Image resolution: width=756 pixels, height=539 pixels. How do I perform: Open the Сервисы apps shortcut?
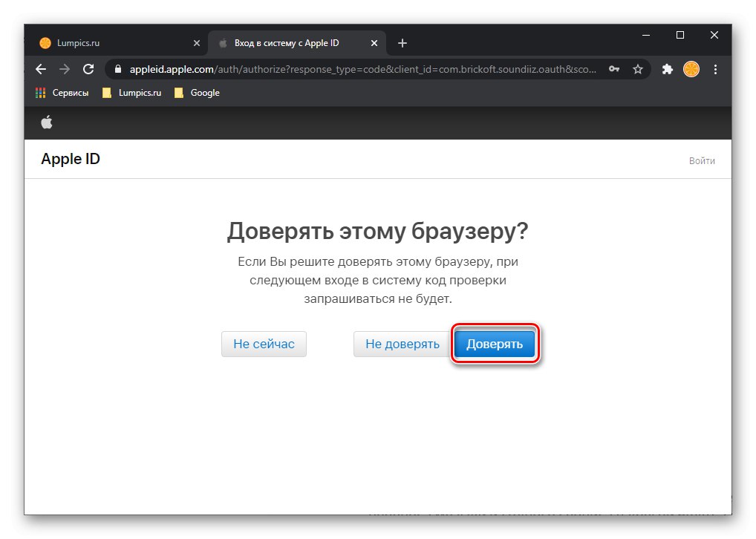[62, 93]
